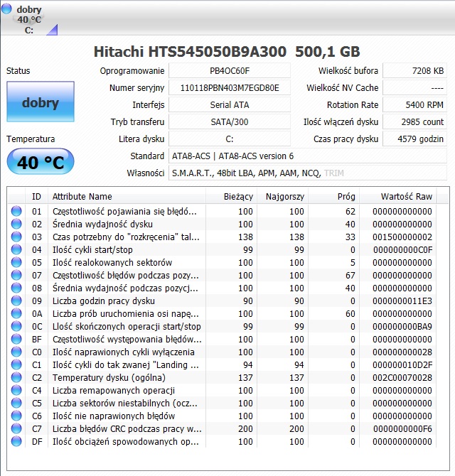Select row 'Ilość realokowanych sektorów'
The width and height of the screenshot is (455, 476).
point(222,262)
